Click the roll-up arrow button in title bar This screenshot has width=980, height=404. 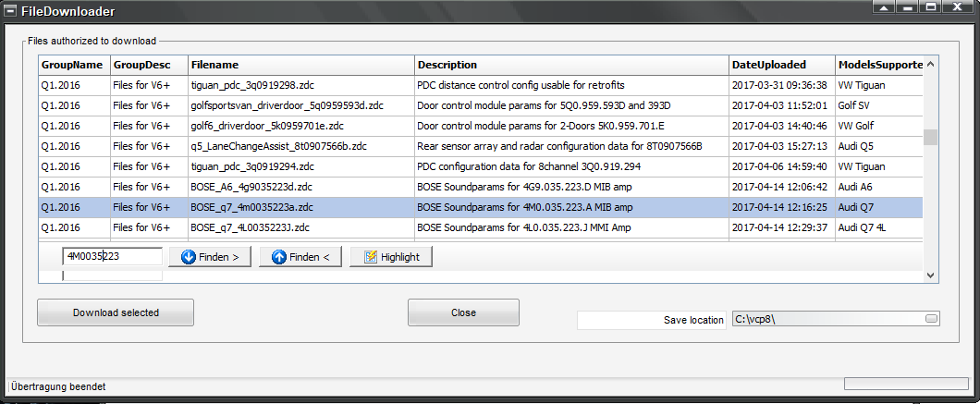coord(884,7)
